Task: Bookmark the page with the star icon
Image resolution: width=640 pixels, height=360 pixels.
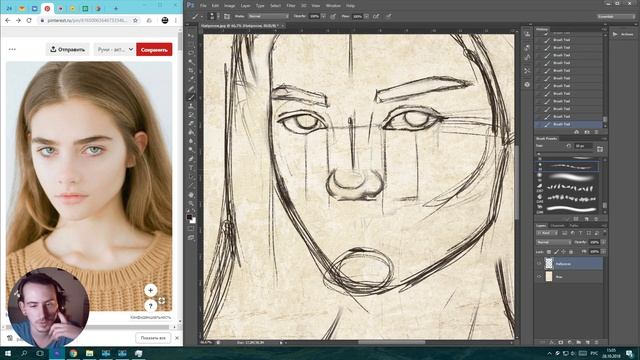Action: 136,20
